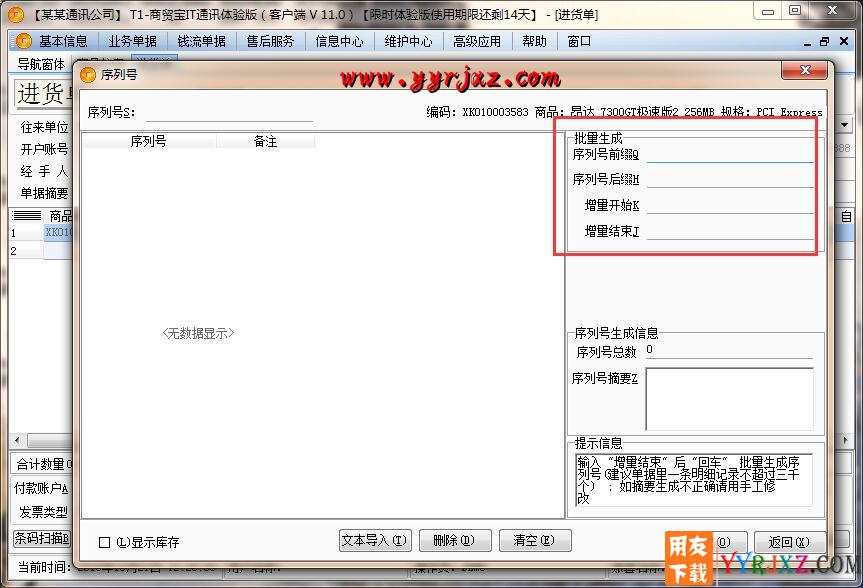Restore the inner MDI window
Viewport: 863px width, 588px height.
824,41
